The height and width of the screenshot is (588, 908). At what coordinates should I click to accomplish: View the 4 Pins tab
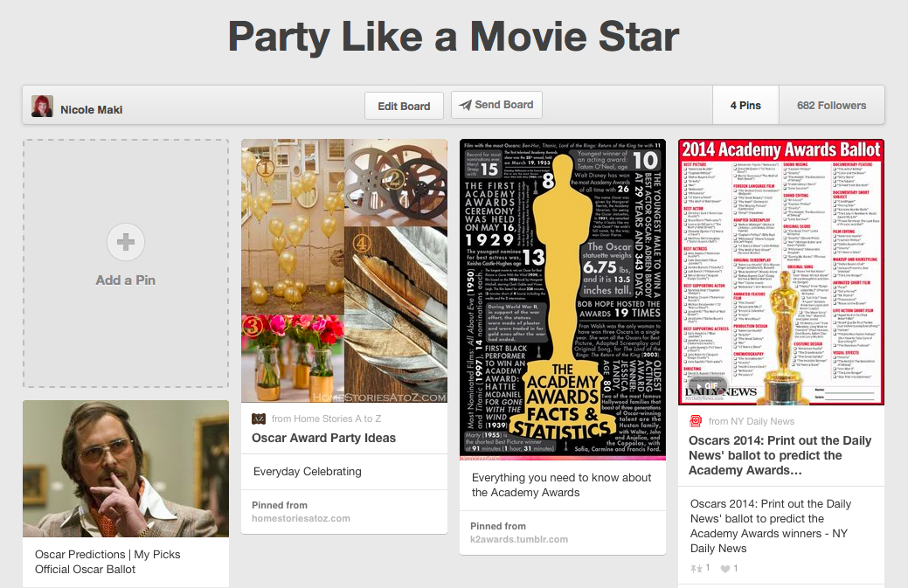(745, 106)
